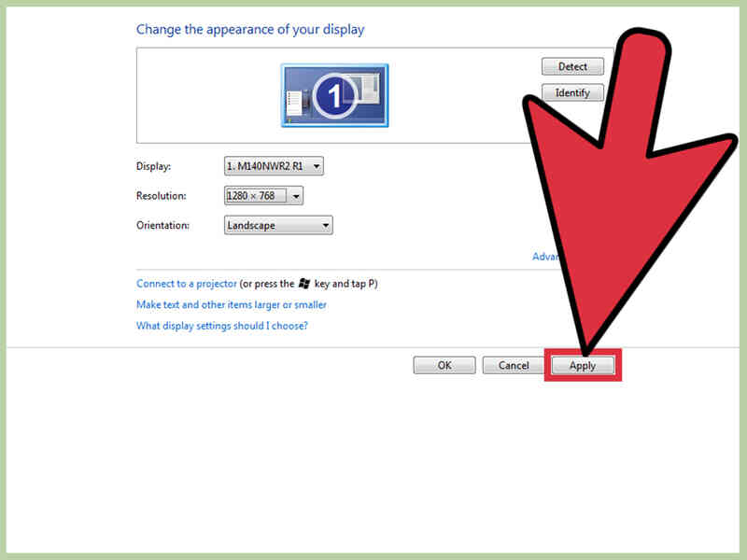Click the partially hidden Advanced settings link
Image resolution: width=747 pixels, height=560 pixels.
point(544,257)
